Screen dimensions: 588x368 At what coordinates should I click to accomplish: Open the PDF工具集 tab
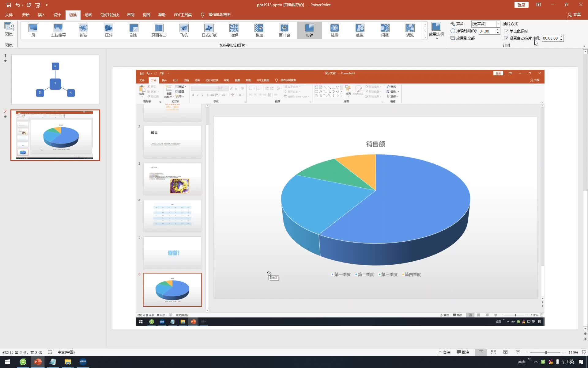tap(183, 15)
